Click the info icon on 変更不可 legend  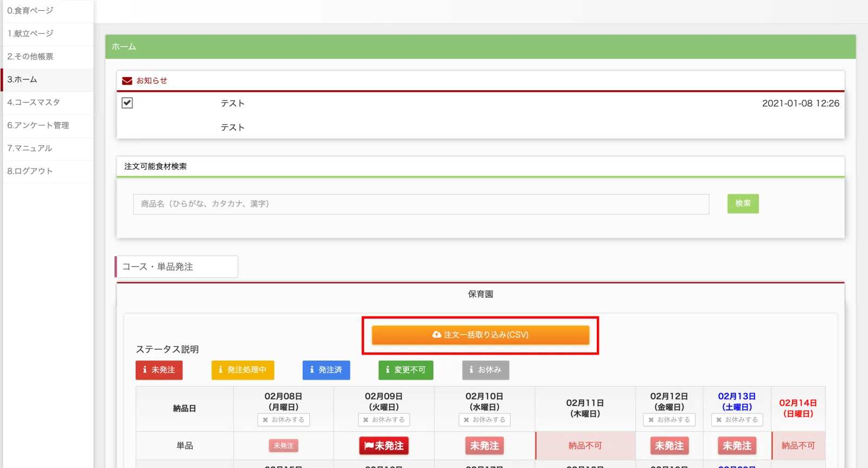387,370
